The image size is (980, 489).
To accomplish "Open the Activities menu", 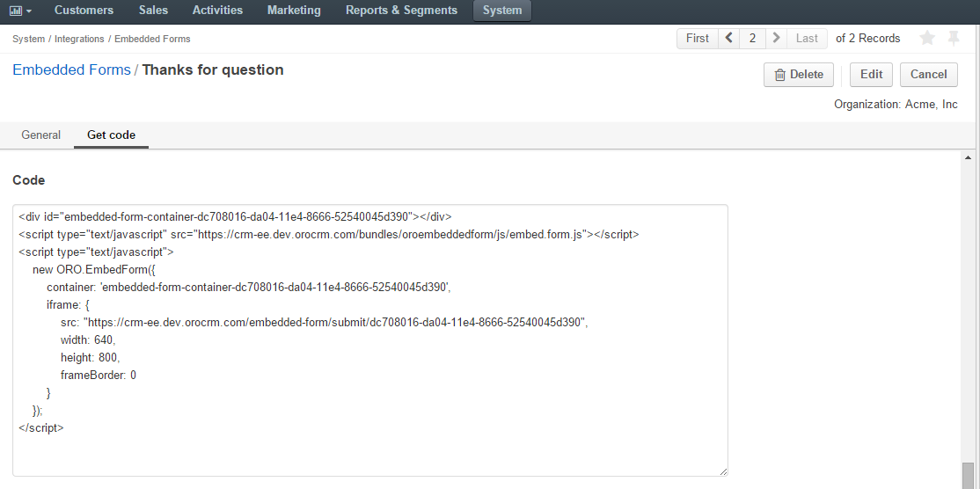I will click(217, 11).
